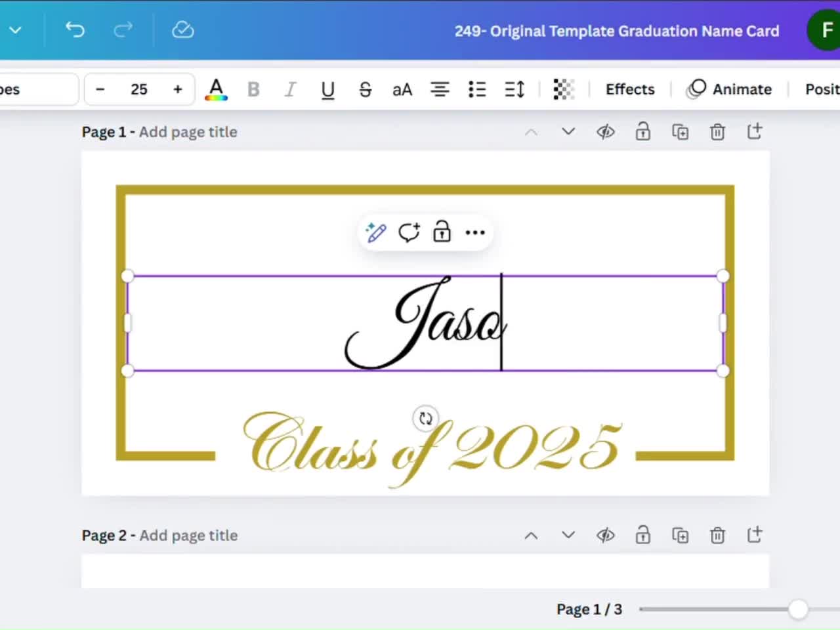Apply strikethrough to the text
Screen dimensions: 840x630
point(365,89)
